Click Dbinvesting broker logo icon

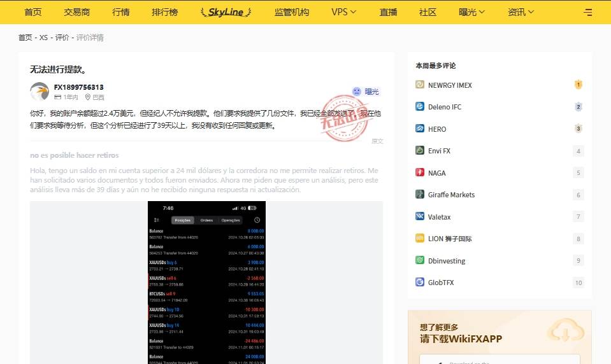[420, 260]
